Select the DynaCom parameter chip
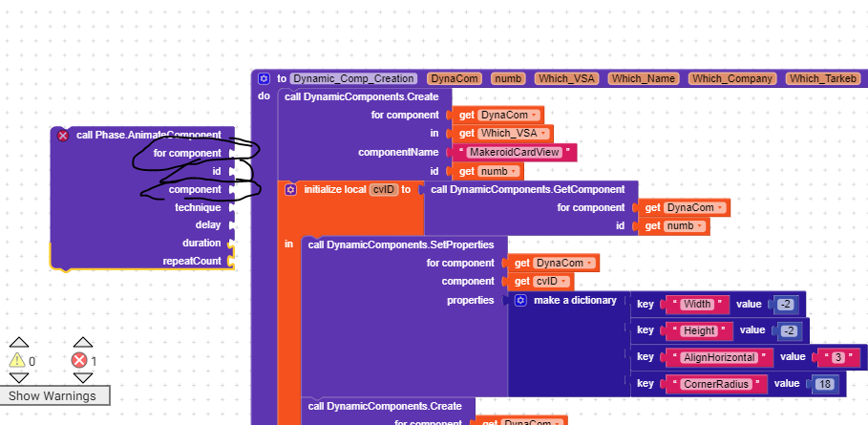This screenshot has height=425, width=868. tap(455, 78)
